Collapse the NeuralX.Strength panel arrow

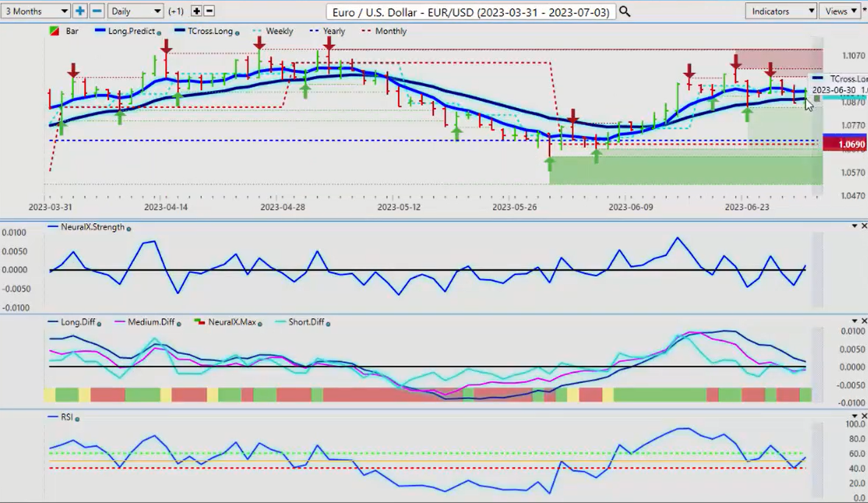click(x=855, y=226)
